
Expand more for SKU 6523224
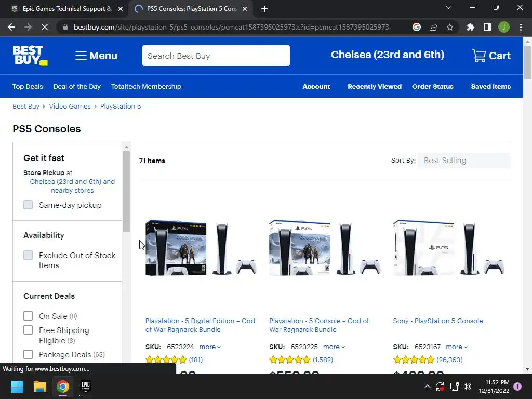tap(210, 347)
